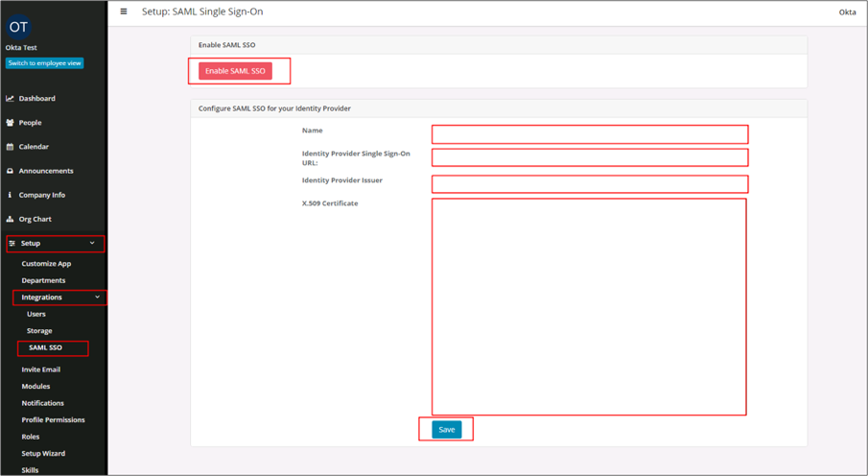This screenshot has width=868, height=476.
Task: Open the SAML SSO menu item
Action: pyautogui.click(x=45, y=347)
